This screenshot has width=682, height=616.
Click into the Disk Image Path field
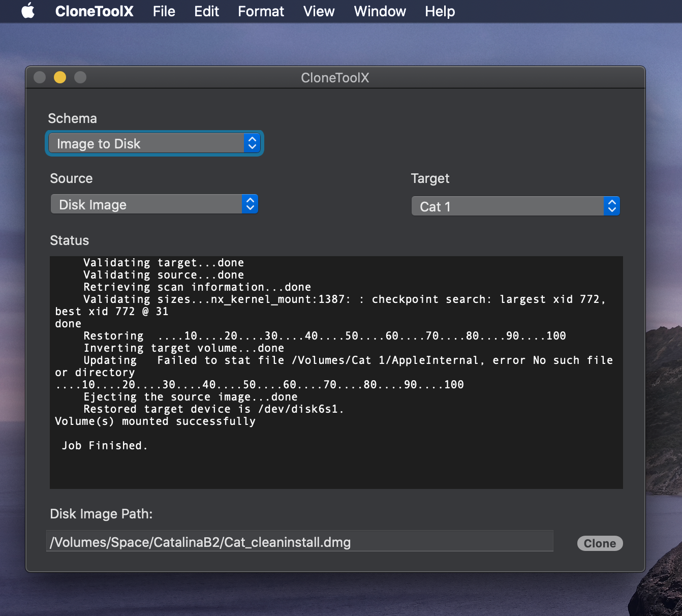pos(300,542)
